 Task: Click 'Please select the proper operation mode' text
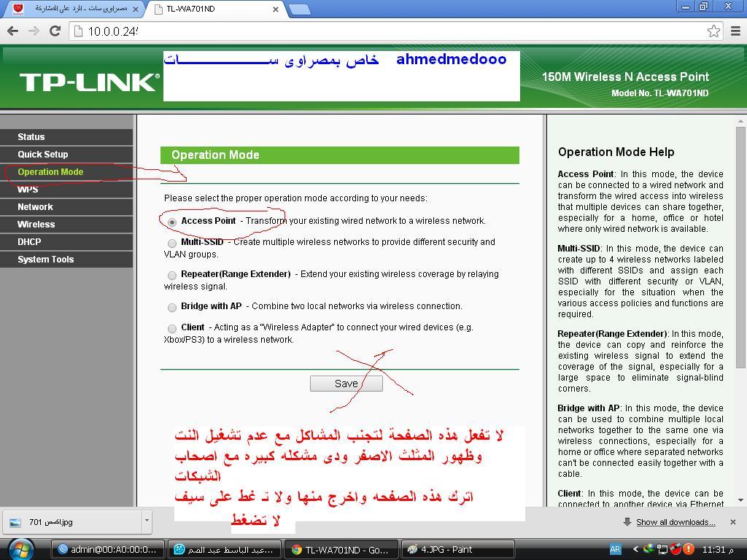tap(295, 198)
